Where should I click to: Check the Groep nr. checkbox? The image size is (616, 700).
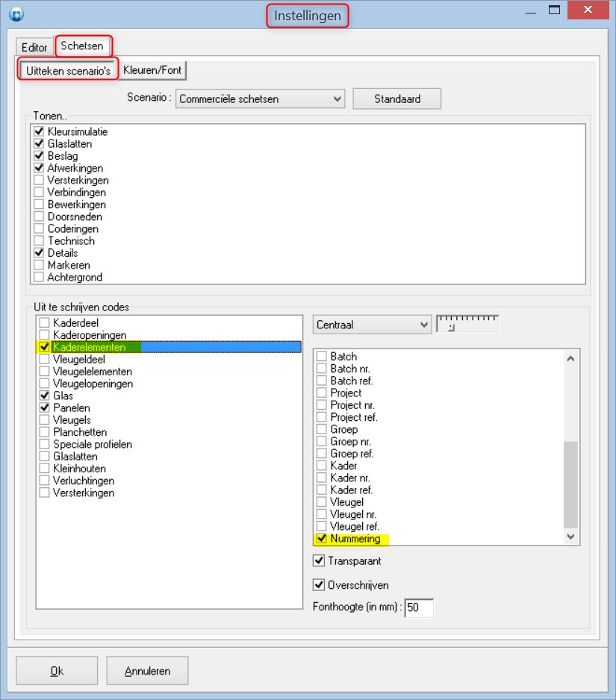[x=322, y=441]
